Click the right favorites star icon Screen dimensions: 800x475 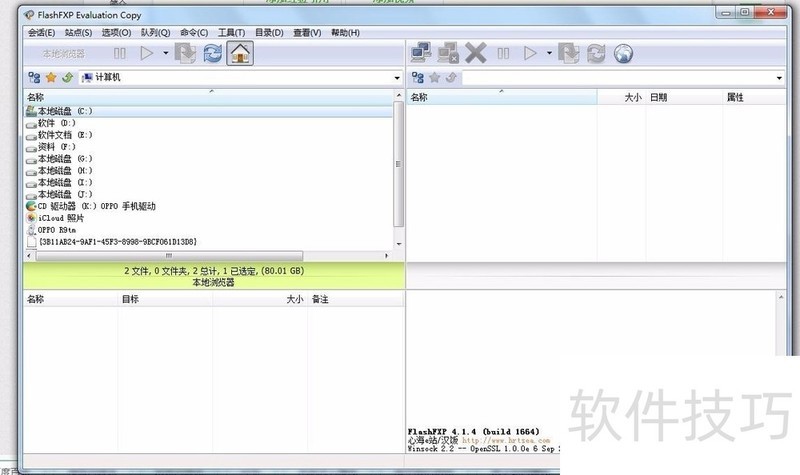(435, 78)
